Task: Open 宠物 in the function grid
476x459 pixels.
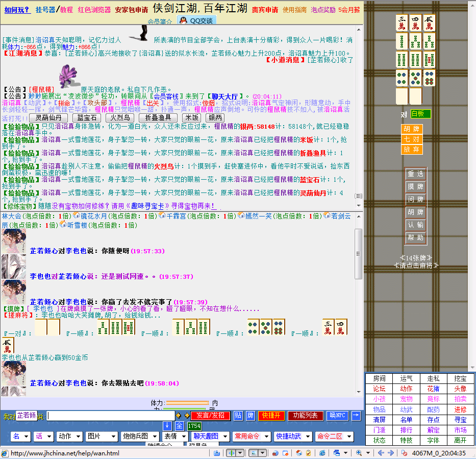Action: pyautogui.click(x=406, y=399)
